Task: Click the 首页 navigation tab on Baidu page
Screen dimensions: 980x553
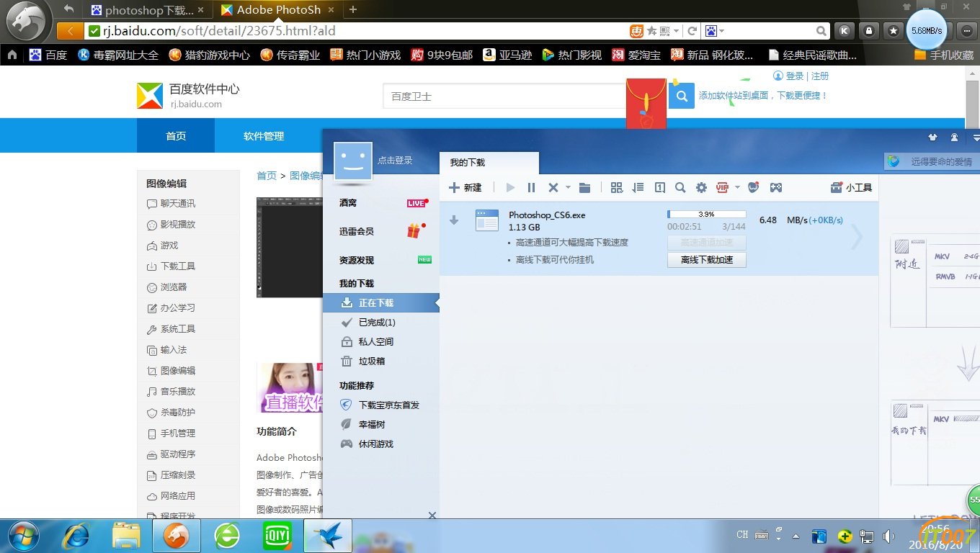Action: tap(176, 135)
